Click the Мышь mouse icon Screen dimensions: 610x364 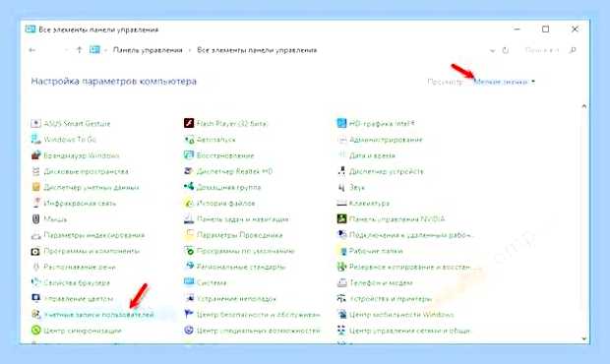pyautogui.click(x=35, y=219)
